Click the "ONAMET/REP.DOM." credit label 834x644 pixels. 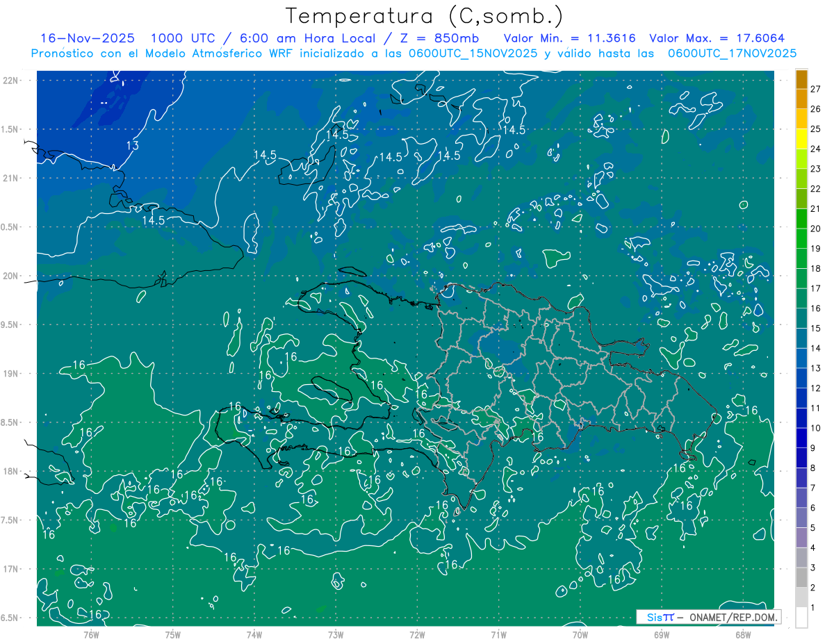point(733,617)
